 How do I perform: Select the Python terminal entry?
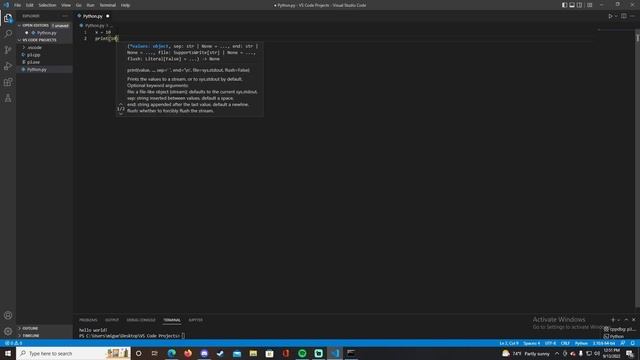click(x=614, y=336)
